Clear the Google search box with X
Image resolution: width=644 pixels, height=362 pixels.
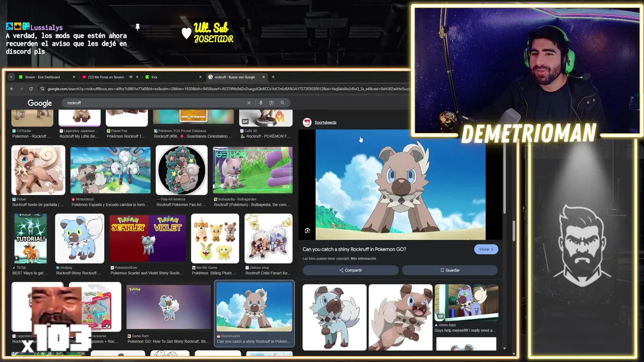pyautogui.click(x=249, y=103)
